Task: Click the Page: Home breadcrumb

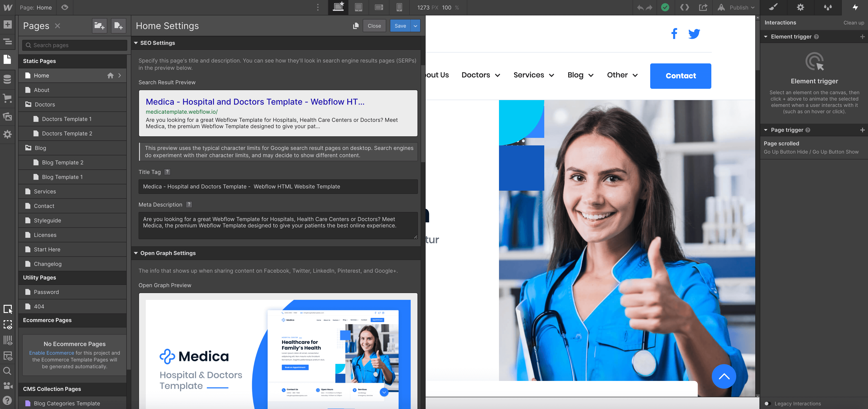Action: pos(35,7)
